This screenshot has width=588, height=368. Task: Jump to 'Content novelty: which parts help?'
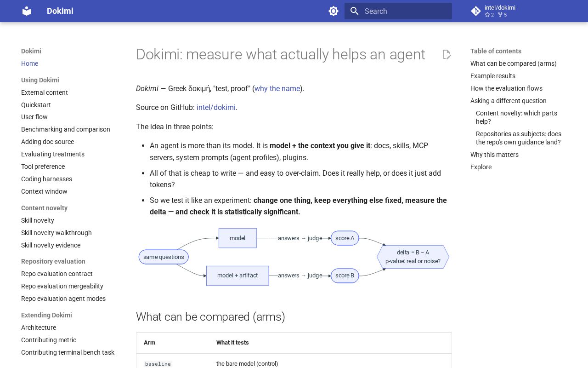[516, 117]
